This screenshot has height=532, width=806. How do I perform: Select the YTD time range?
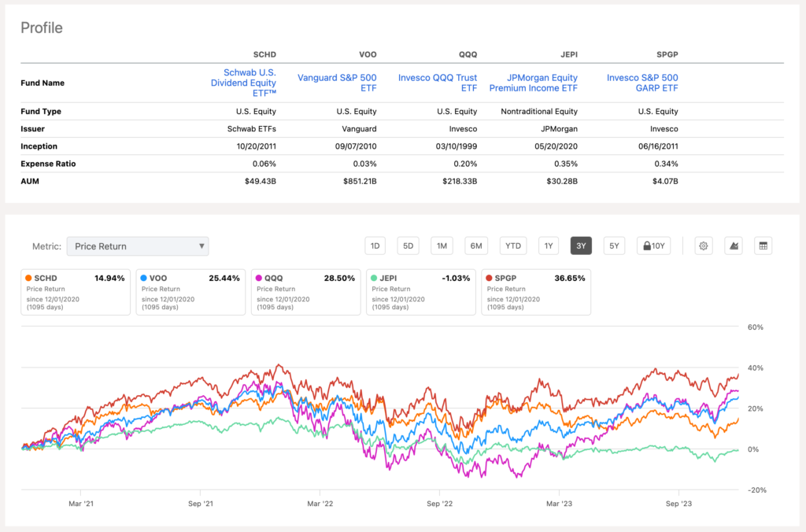coord(513,246)
